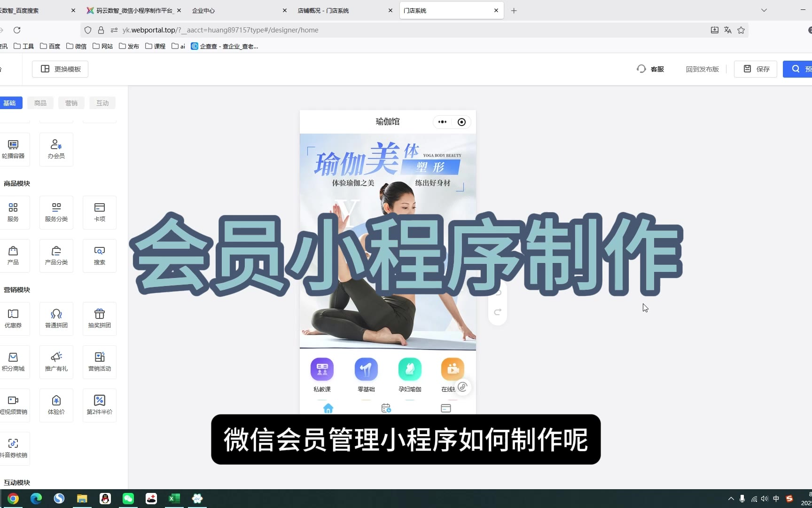The height and width of the screenshot is (508, 812).
Task: Click the redo arrow beside the preview
Action: pyautogui.click(x=498, y=312)
